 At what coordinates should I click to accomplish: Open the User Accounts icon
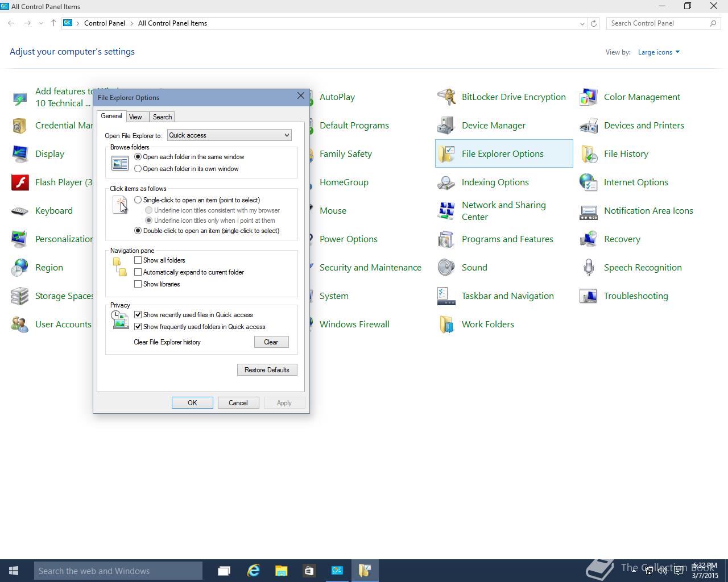[20, 325]
